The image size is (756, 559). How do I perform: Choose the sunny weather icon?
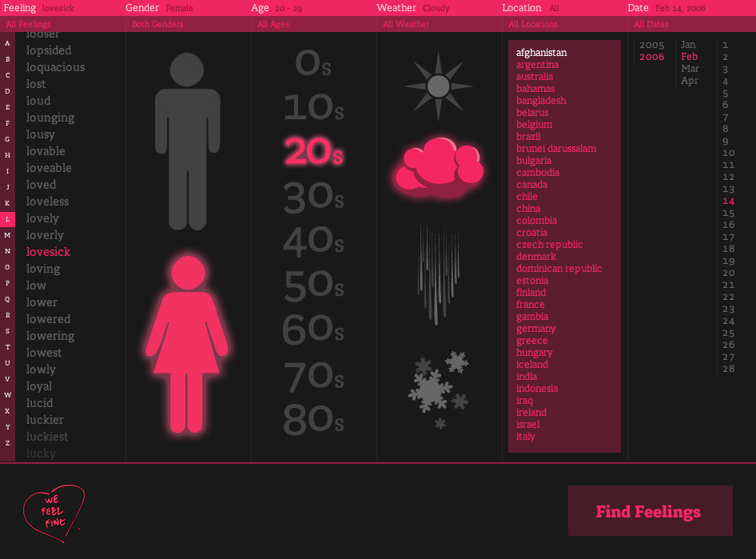(438, 86)
